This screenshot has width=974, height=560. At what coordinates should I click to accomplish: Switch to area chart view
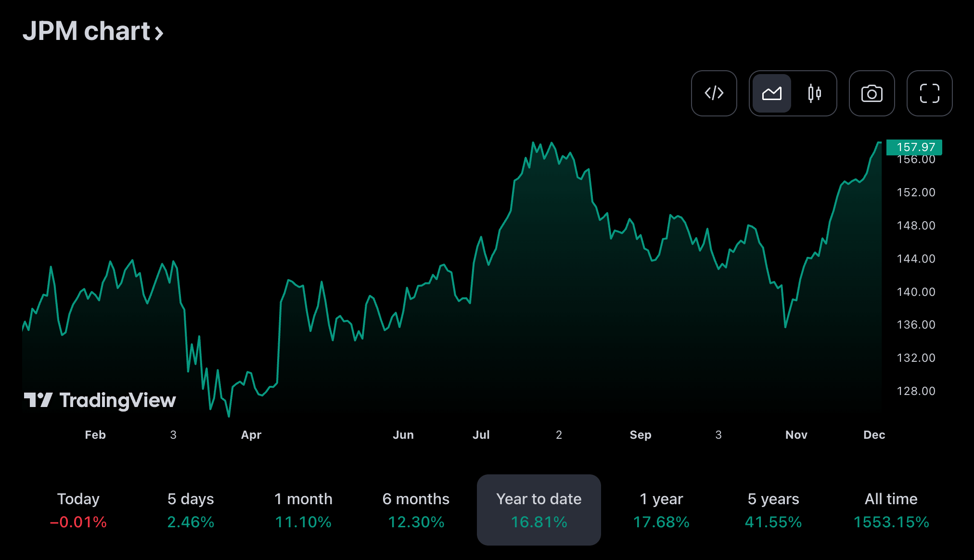coord(771,93)
